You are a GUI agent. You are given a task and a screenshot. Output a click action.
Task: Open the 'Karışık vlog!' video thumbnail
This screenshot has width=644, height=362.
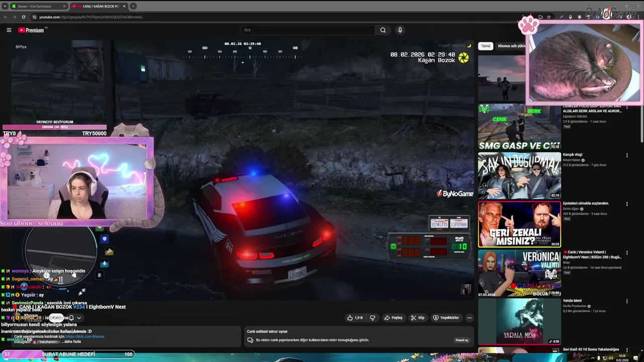point(519,175)
